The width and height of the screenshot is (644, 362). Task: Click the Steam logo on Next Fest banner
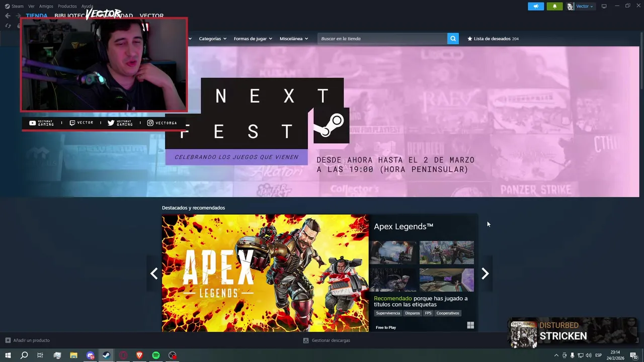point(331,125)
